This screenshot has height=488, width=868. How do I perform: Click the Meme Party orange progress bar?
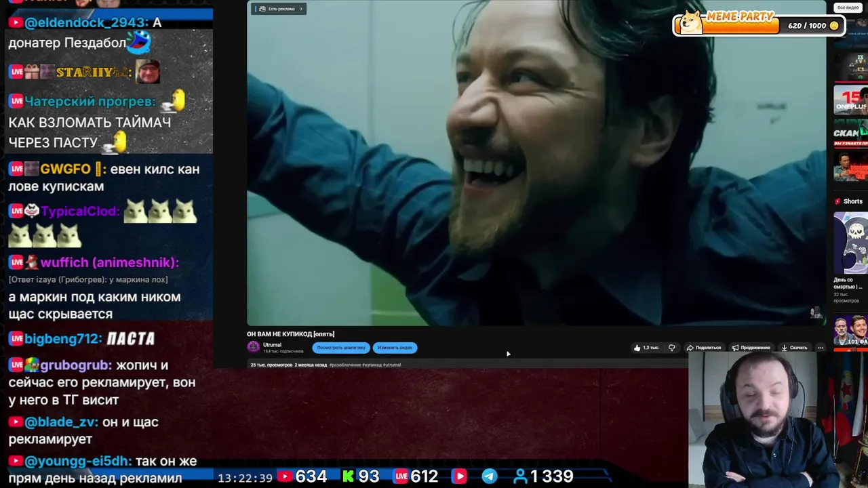click(x=742, y=26)
